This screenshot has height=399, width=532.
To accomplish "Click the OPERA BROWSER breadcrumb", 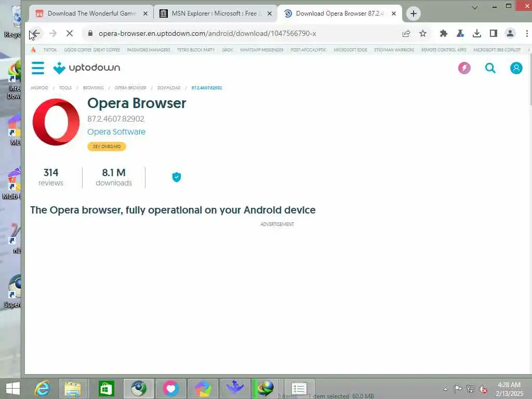I will pos(130,88).
